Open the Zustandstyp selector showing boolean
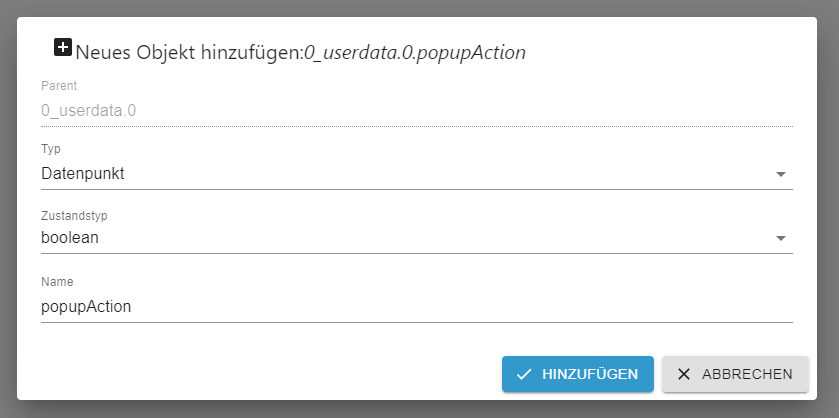This screenshot has height=418, width=839. coord(400,238)
